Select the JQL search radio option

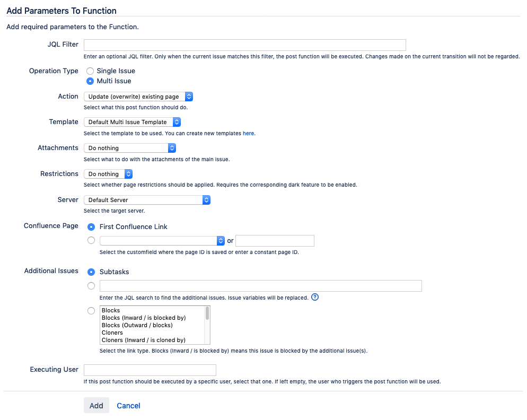click(91, 286)
